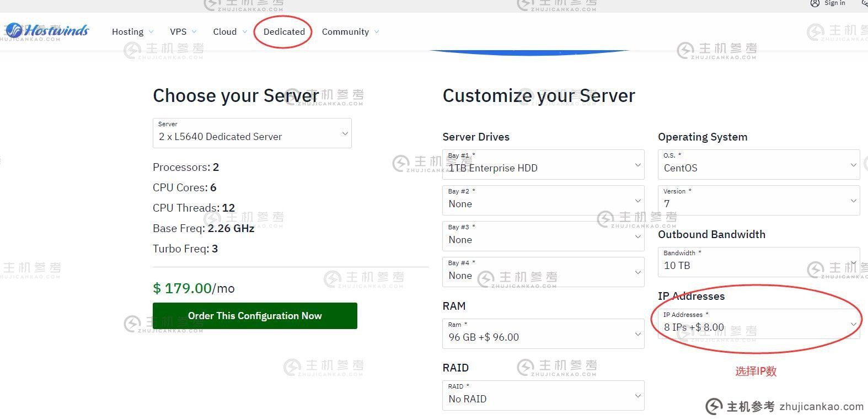Image resolution: width=868 pixels, height=420 pixels.
Task: Open Bay #3 drive dropdown
Action: 543,236
